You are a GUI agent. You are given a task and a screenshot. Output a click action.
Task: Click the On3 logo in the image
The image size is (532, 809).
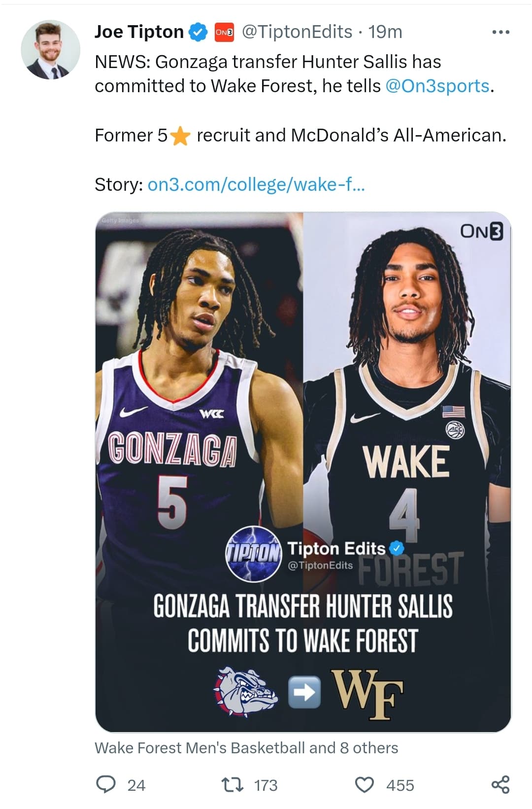482,231
